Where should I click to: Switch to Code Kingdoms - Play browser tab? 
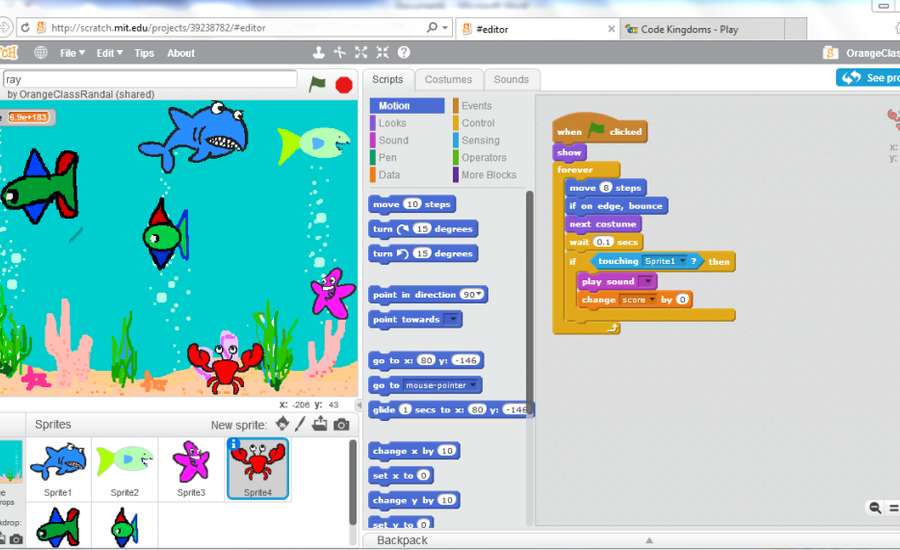(701, 29)
